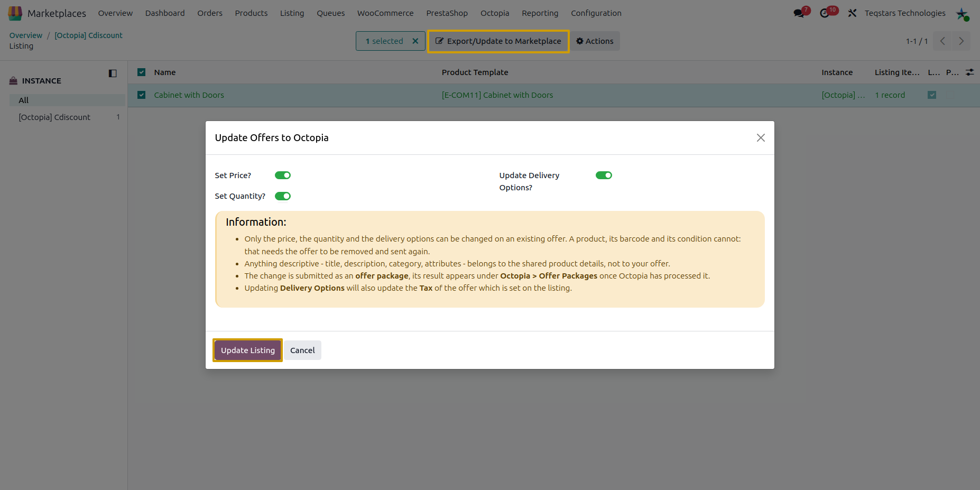Toggle the Update Delivery Options switch
This screenshot has width=980, height=490.
point(604,175)
